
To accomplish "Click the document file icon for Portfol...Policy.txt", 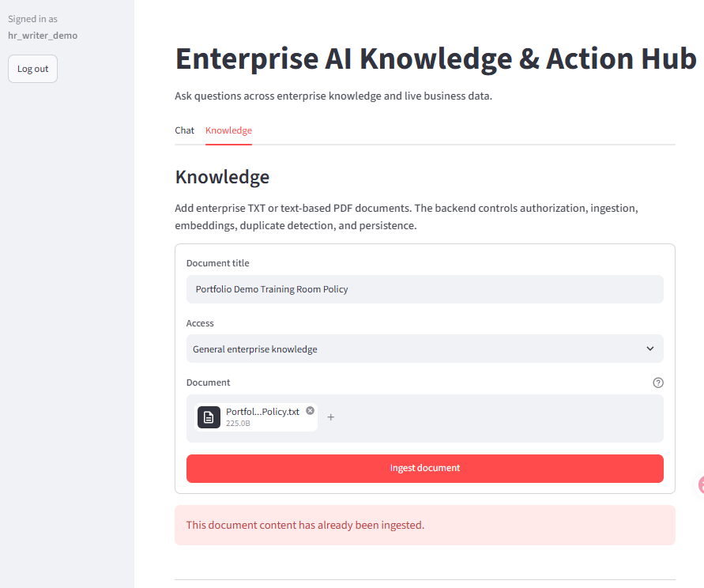I will tap(209, 417).
